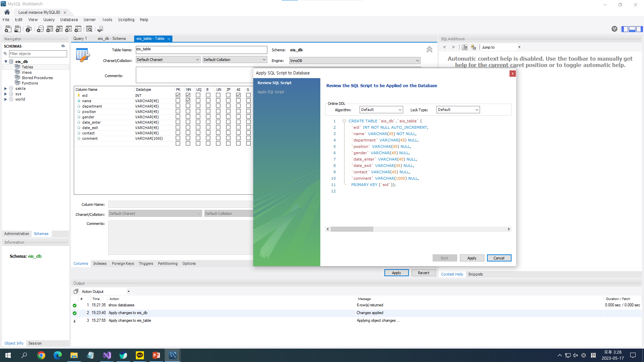This screenshot has width=644, height=362.
Task: Click the open SQL script file icon
Action: point(17,29)
